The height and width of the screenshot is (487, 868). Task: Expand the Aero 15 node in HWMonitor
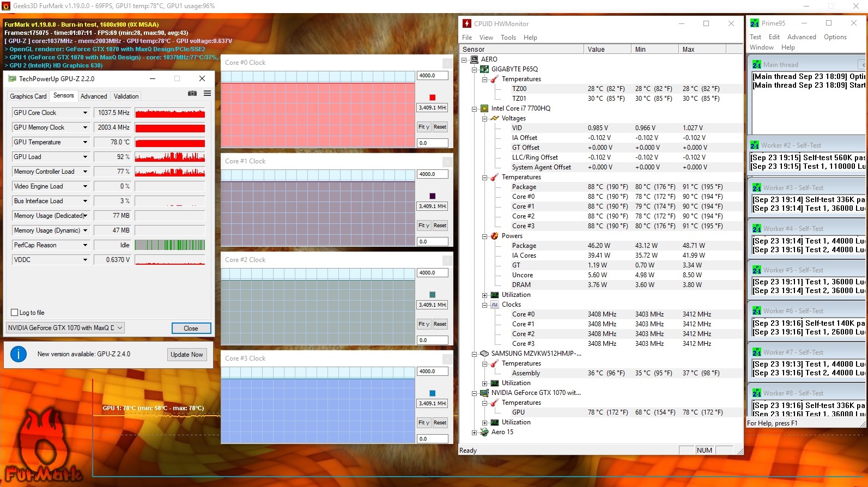474,433
